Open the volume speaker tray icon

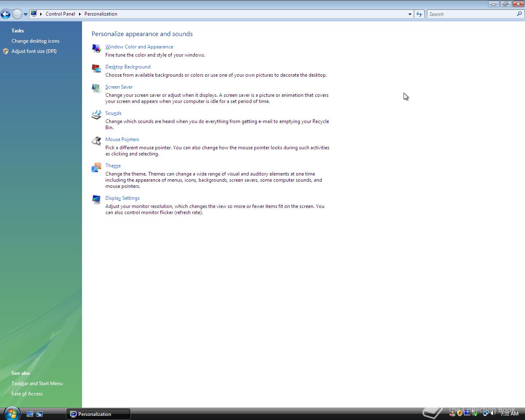click(x=493, y=413)
